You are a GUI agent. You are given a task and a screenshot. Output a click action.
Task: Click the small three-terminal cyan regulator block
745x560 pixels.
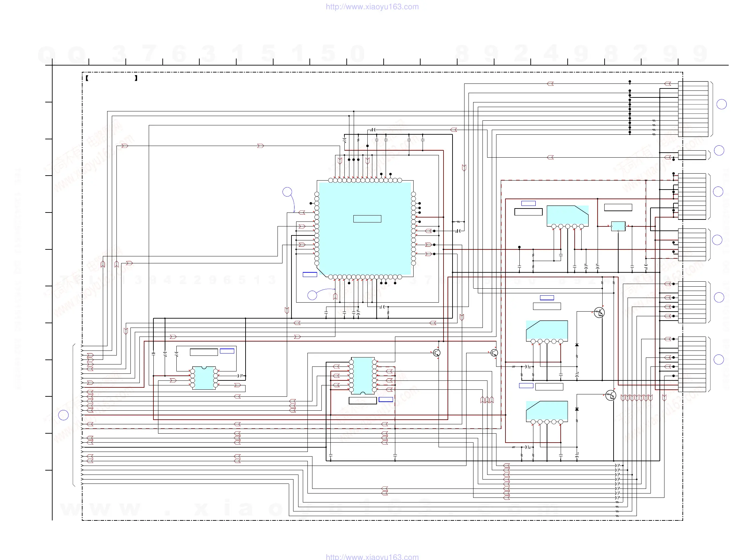(x=618, y=226)
